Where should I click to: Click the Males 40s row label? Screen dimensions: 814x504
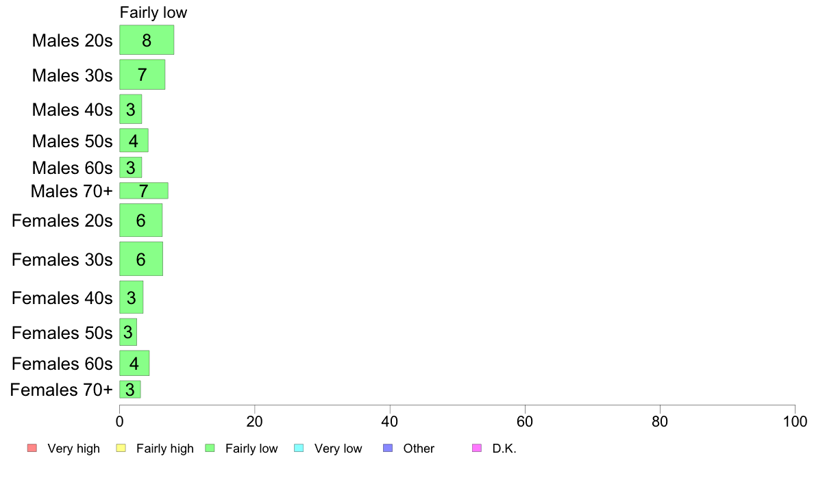(x=72, y=110)
